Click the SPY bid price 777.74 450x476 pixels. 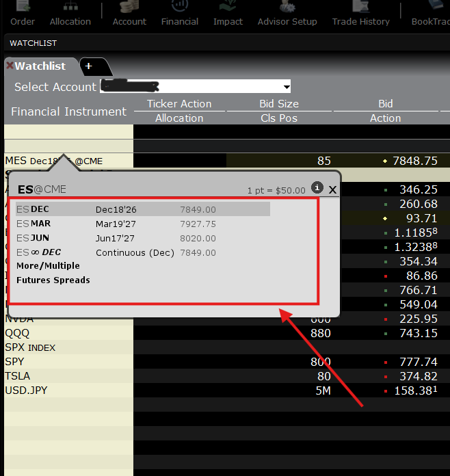point(418,362)
